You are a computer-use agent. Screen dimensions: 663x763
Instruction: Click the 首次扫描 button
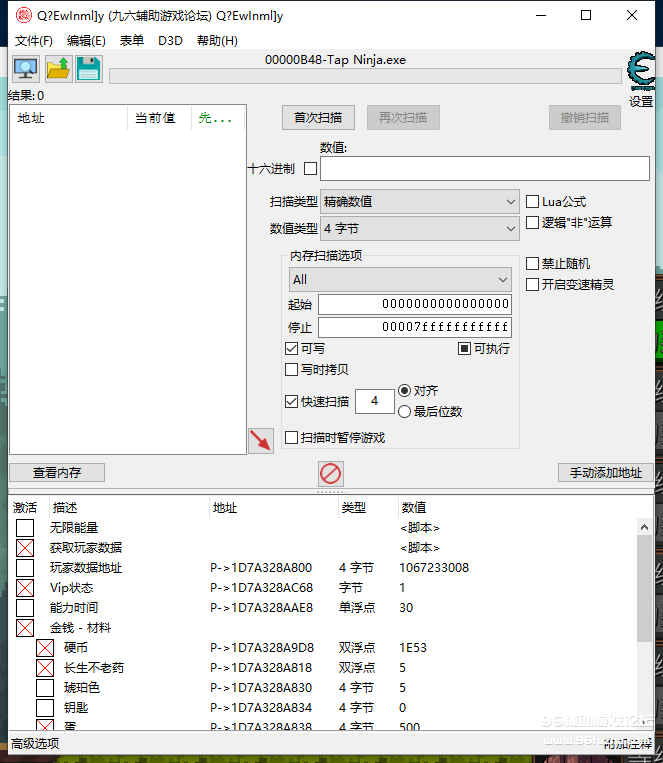(318, 118)
